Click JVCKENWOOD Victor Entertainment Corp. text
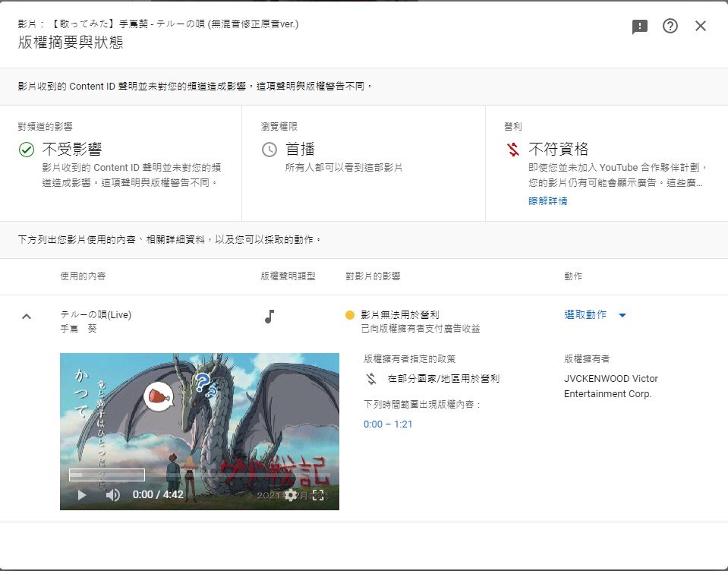 point(610,386)
